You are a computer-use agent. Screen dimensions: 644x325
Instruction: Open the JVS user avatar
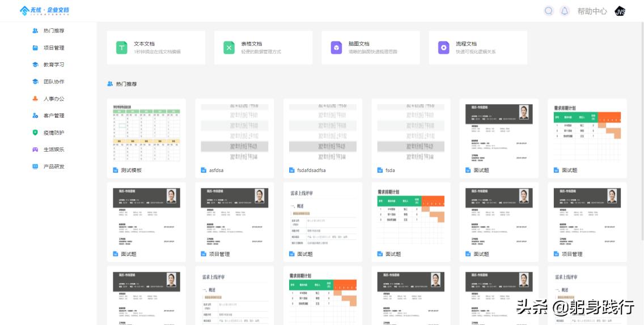(x=620, y=11)
